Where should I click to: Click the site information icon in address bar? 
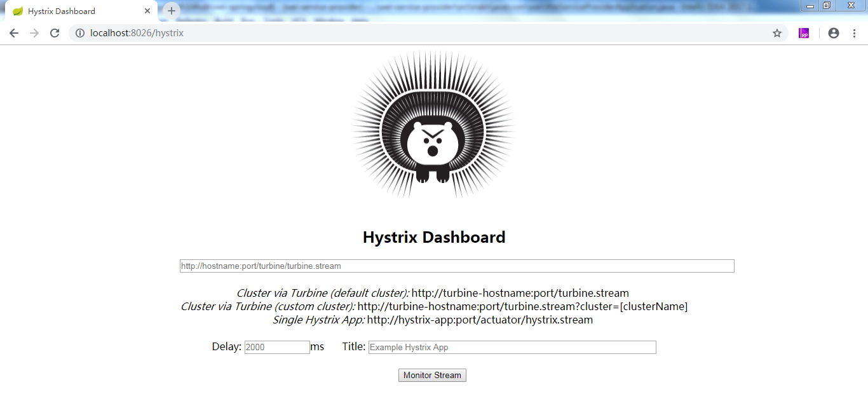click(80, 33)
